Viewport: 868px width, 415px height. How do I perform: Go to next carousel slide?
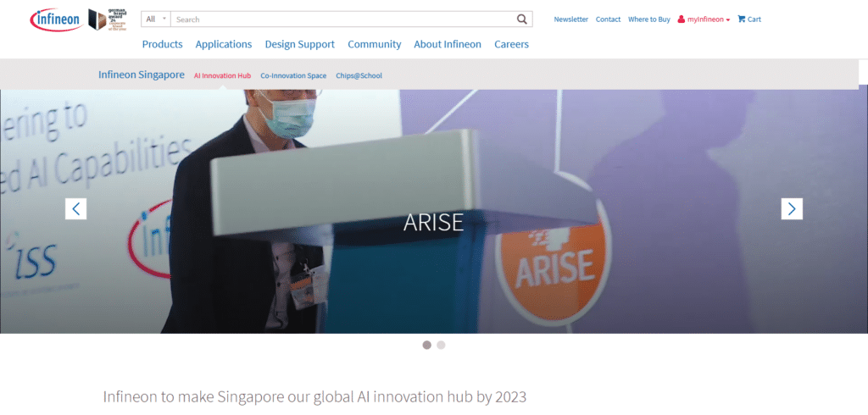click(792, 208)
